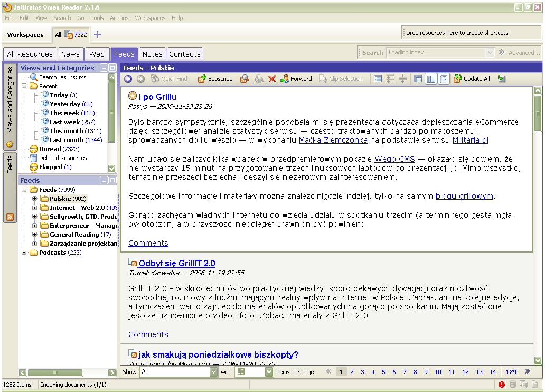545x392 pixels.
Task: Click the red error indicator in status bar
Action: [x=501, y=385]
